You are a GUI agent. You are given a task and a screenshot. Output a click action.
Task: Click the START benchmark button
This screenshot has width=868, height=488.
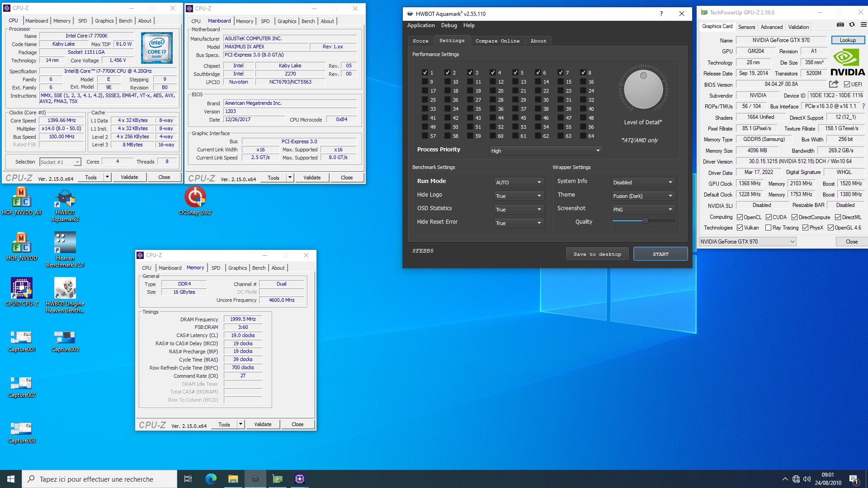(x=660, y=254)
